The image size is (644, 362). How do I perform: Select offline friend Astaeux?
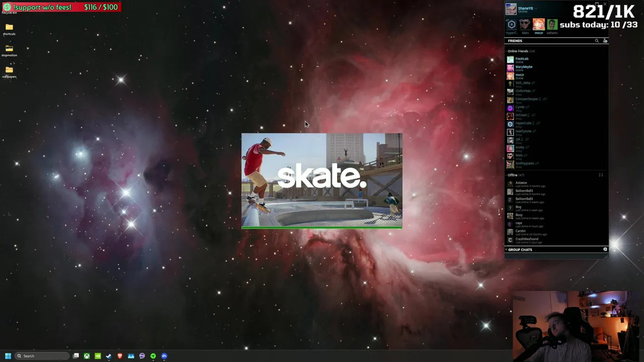(x=556, y=184)
